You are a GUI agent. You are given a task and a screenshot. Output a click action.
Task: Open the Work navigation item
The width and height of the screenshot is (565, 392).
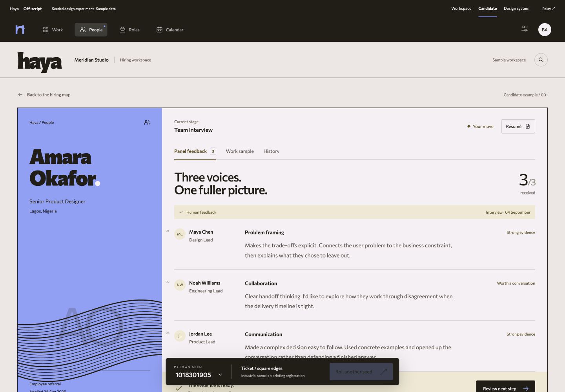(53, 30)
